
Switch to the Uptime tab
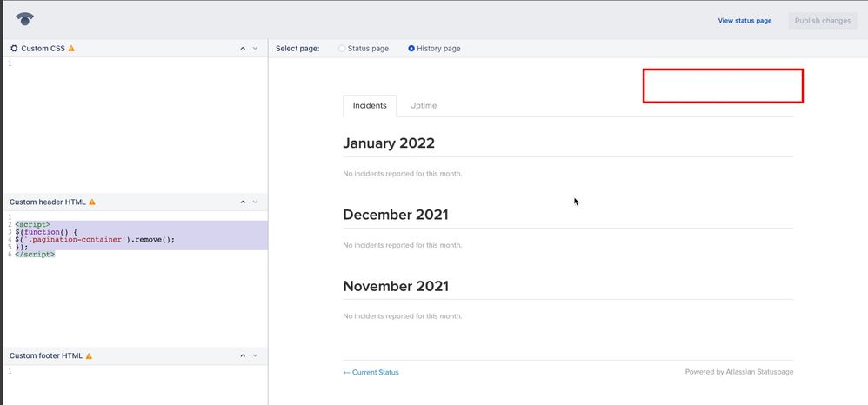point(423,106)
